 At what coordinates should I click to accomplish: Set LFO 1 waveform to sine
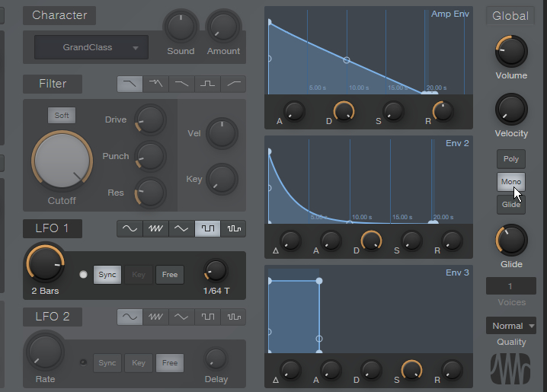click(130, 228)
